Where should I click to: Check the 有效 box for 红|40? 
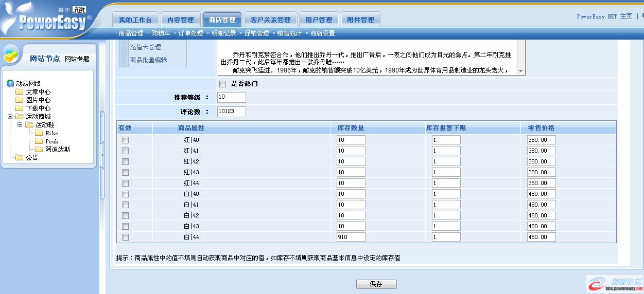[x=125, y=140]
